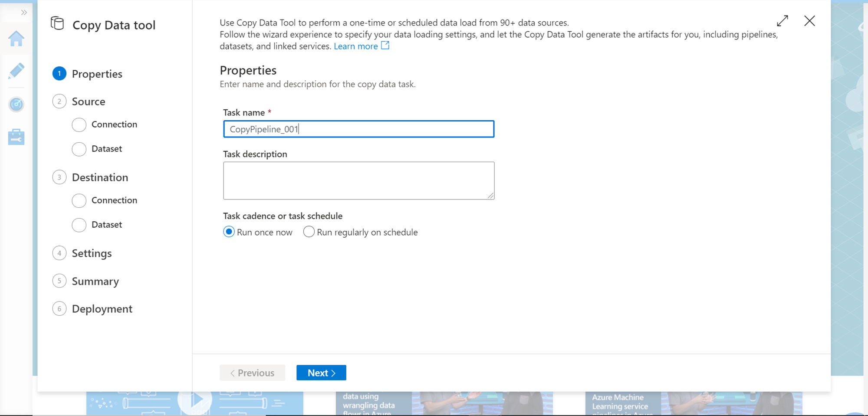Select Dataset under Destination
Screen dimensions: 868x416
[x=97, y=225]
